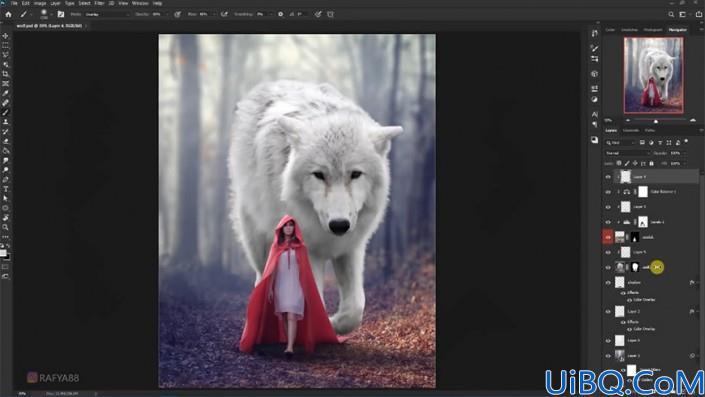Image resolution: width=705 pixels, height=397 pixels.
Task: Toggle visibility of red-highlighted layer
Action: [x=608, y=237]
